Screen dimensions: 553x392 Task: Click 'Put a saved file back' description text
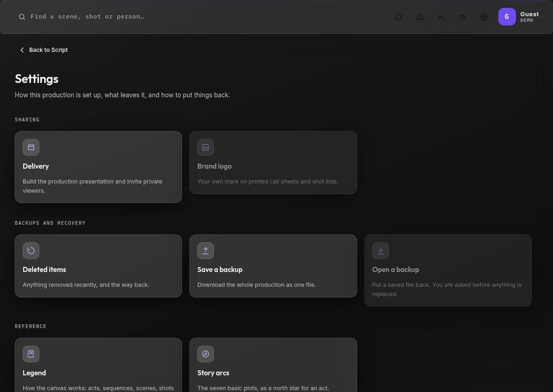tap(447, 289)
